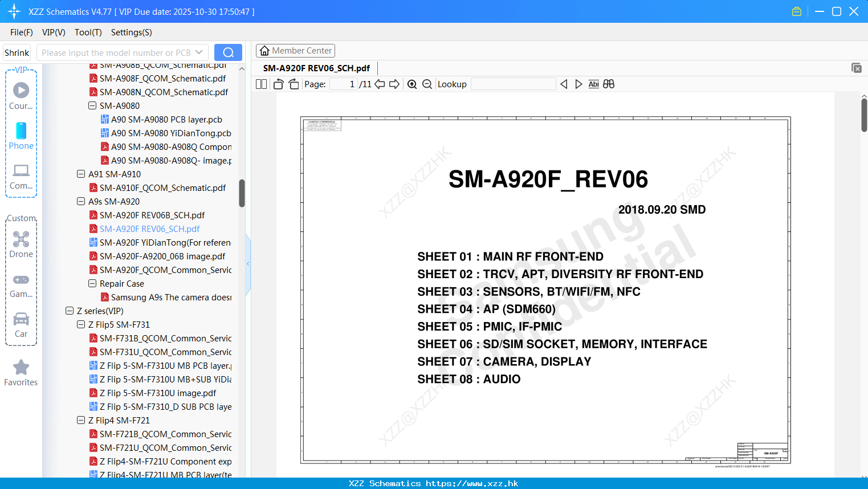Open the Drone category
The image size is (868, 489).
click(21, 244)
